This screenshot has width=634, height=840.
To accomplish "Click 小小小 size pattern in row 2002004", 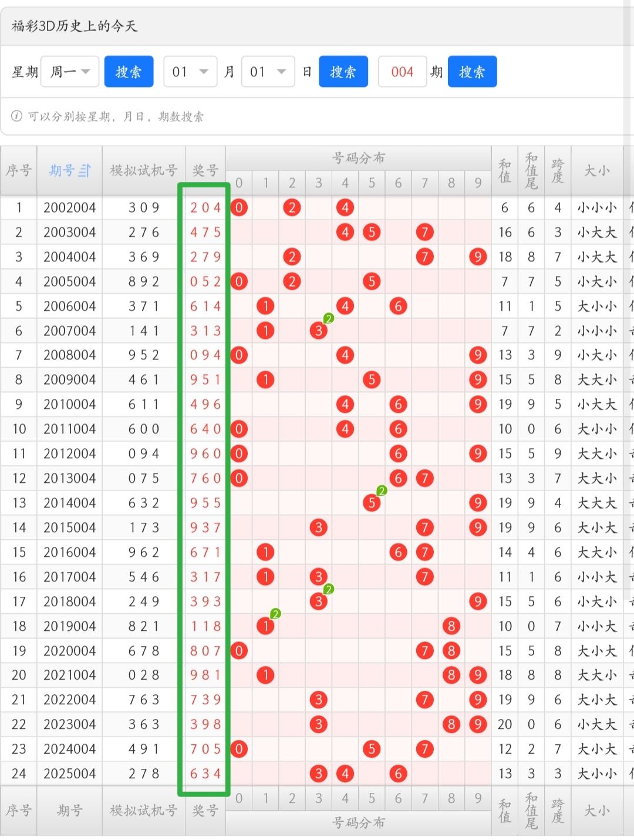I will [597, 207].
